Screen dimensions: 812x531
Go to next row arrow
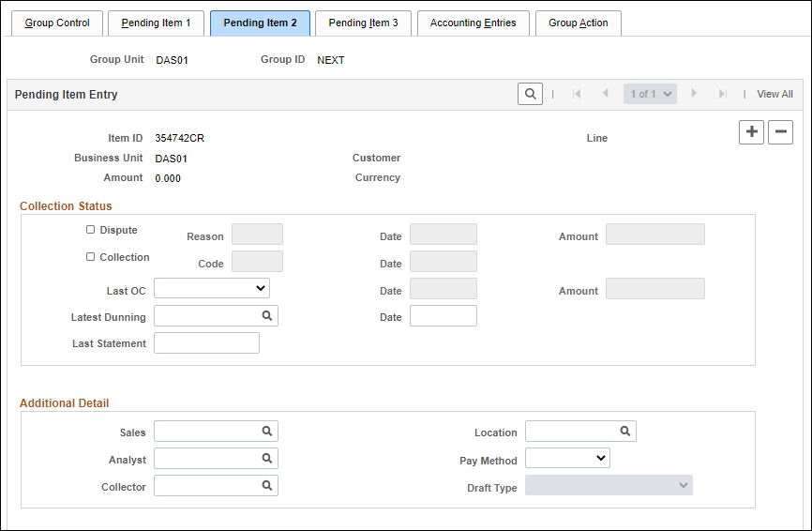(694, 93)
